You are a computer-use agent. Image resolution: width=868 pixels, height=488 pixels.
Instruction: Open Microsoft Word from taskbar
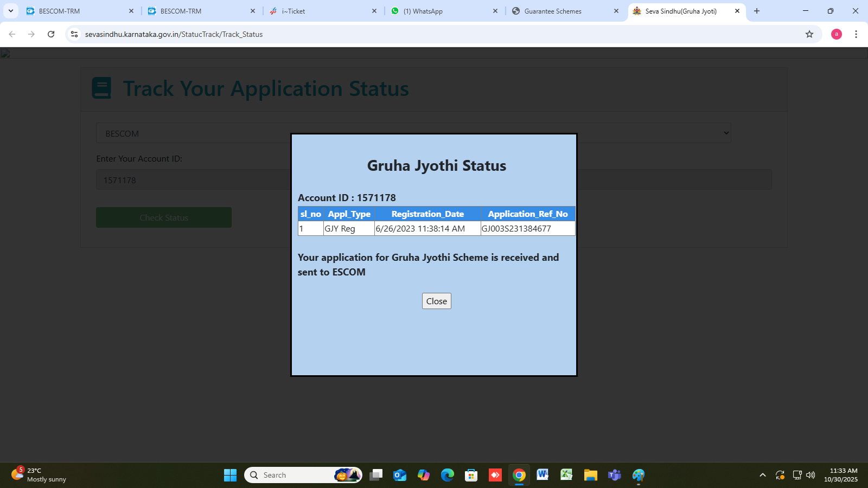(542, 475)
